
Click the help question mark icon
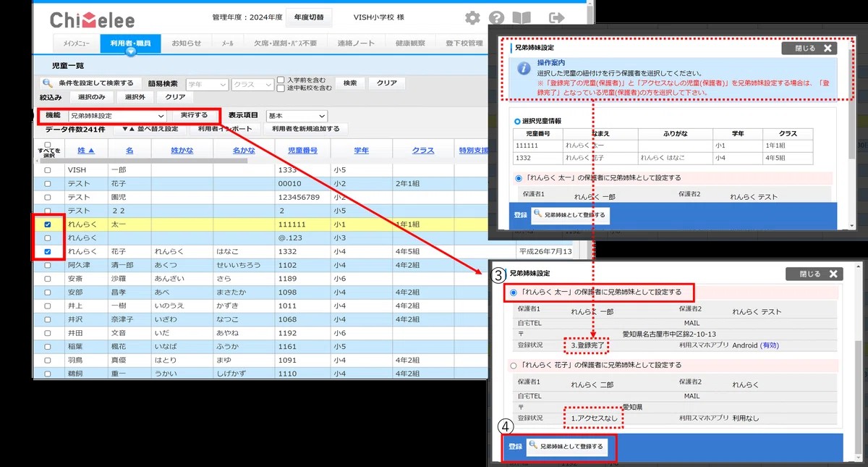[496, 18]
